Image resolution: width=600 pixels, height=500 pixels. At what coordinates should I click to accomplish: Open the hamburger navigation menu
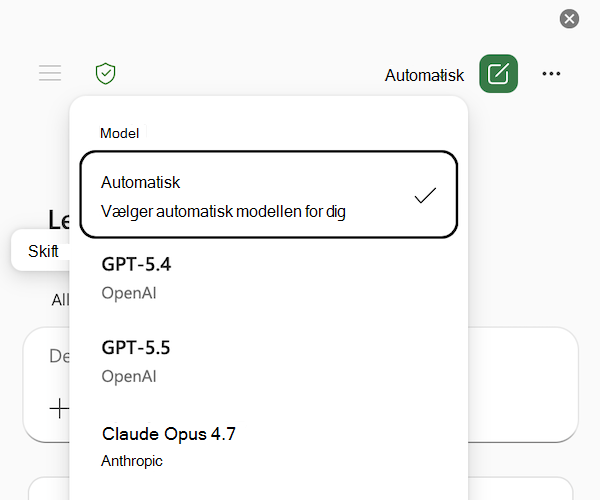pos(50,73)
